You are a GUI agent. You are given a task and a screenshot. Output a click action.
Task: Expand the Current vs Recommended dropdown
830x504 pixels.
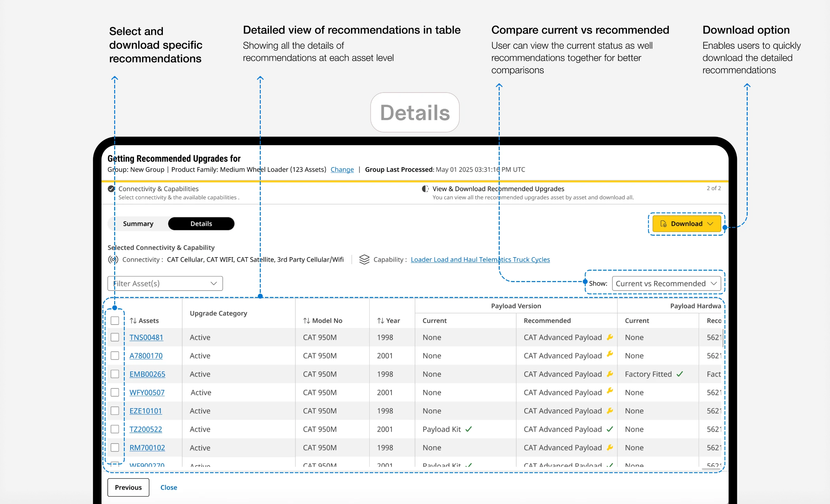tap(666, 283)
